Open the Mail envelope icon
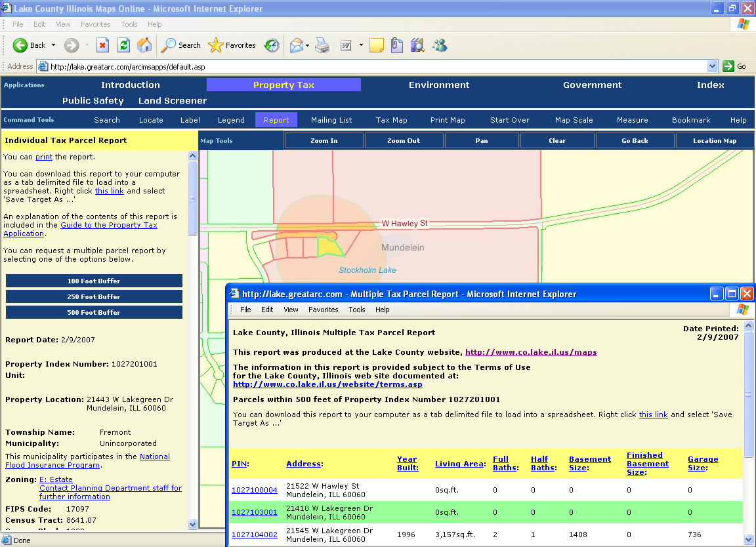756x547 pixels. (x=296, y=45)
